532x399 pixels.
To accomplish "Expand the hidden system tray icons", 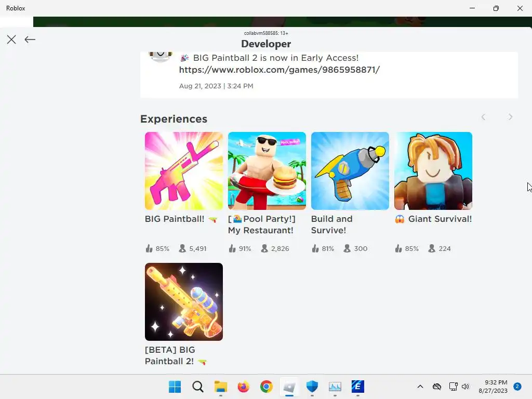I will (x=420, y=387).
